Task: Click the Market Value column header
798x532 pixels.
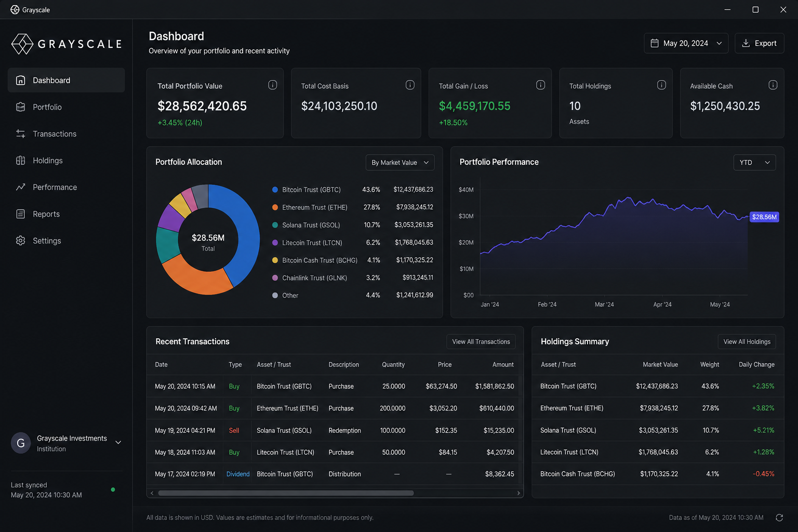Action: tap(660, 364)
